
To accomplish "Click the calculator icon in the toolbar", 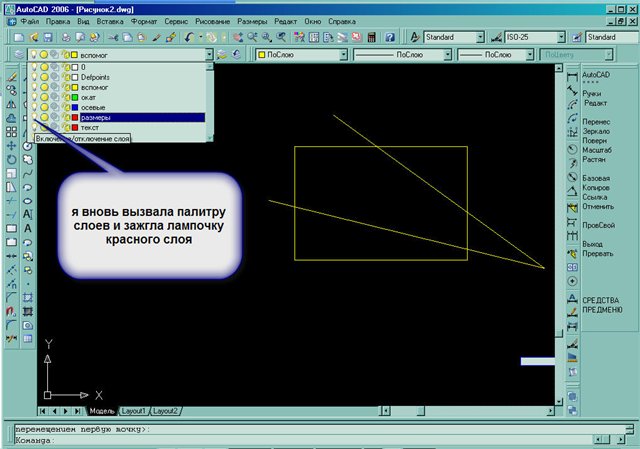I will (x=372, y=36).
